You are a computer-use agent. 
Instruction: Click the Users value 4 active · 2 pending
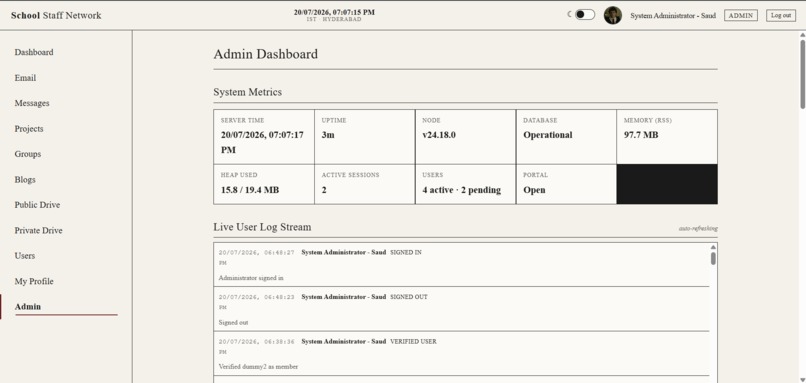click(x=462, y=190)
